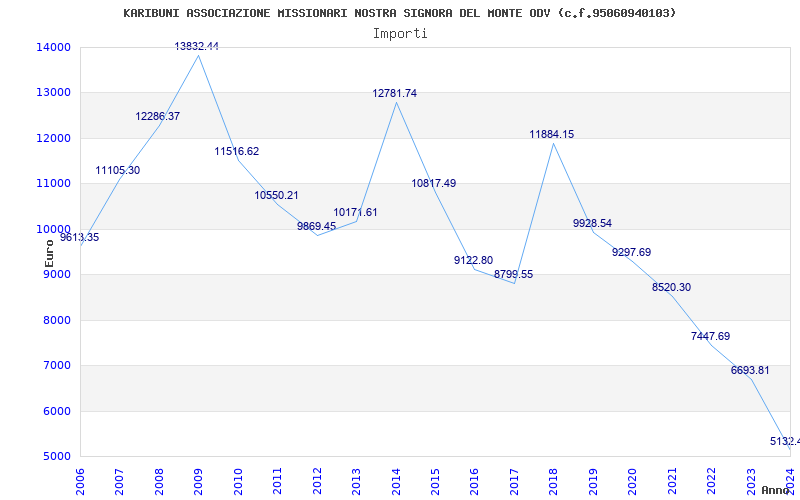Click the x-axis year 2007
The width and height of the screenshot is (800, 500).
(119, 481)
